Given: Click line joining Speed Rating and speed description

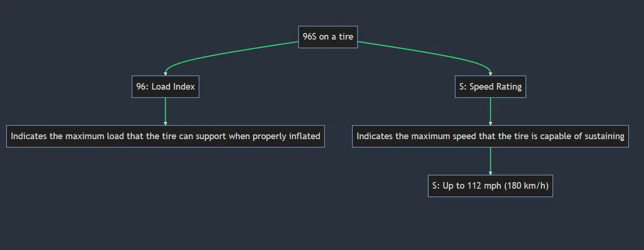Looking at the screenshot, I should (x=490, y=109).
